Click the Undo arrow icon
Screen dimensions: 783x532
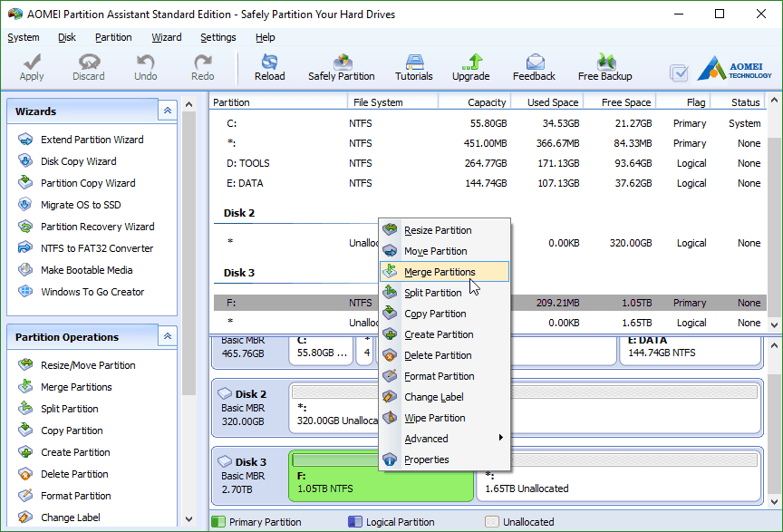[x=145, y=62]
